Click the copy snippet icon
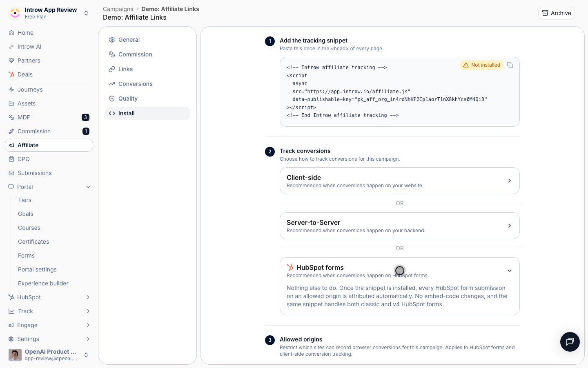The width and height of the screenshot is (588, 368). (510, 65)
